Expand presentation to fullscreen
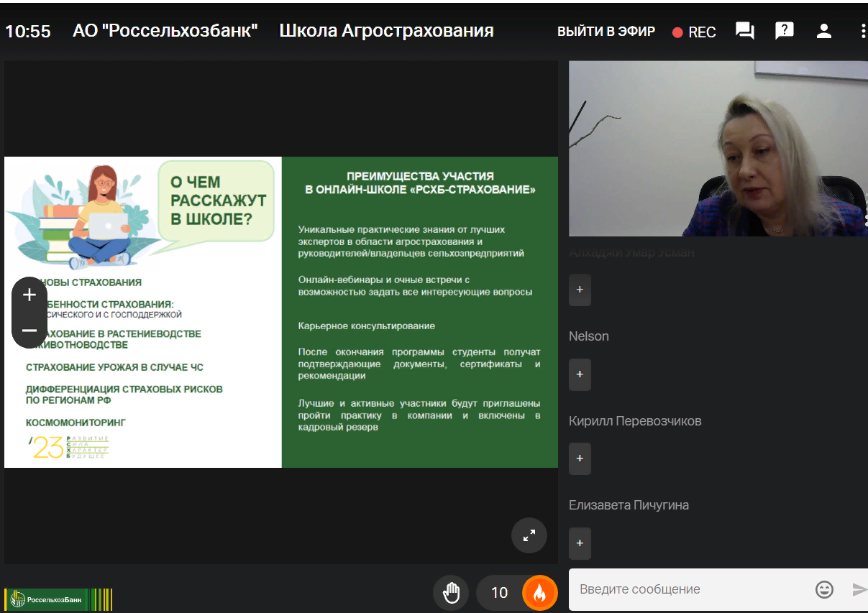The image size is (868, 613). tap(529, 535)
